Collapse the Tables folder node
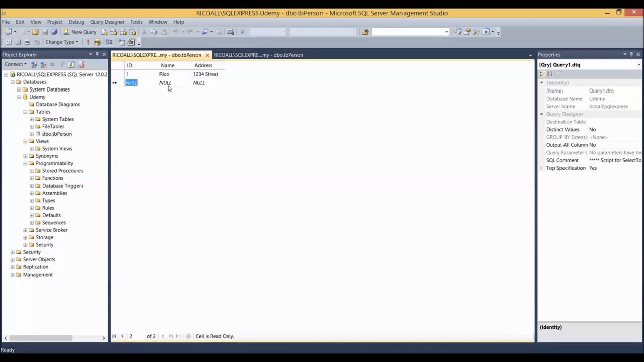The image size is (644, 362). point(25,112)
